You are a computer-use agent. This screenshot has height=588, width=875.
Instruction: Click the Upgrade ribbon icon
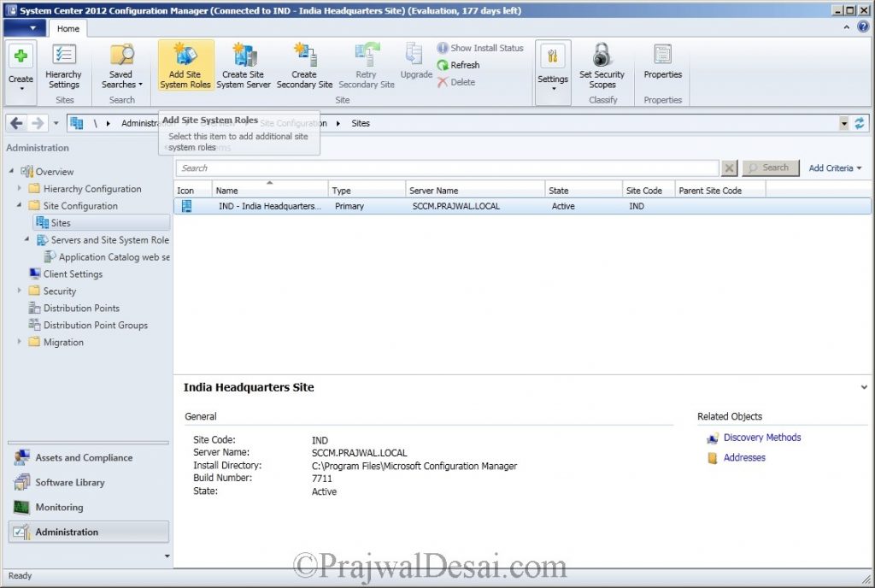pyautogui.click(x=416, y=62)
